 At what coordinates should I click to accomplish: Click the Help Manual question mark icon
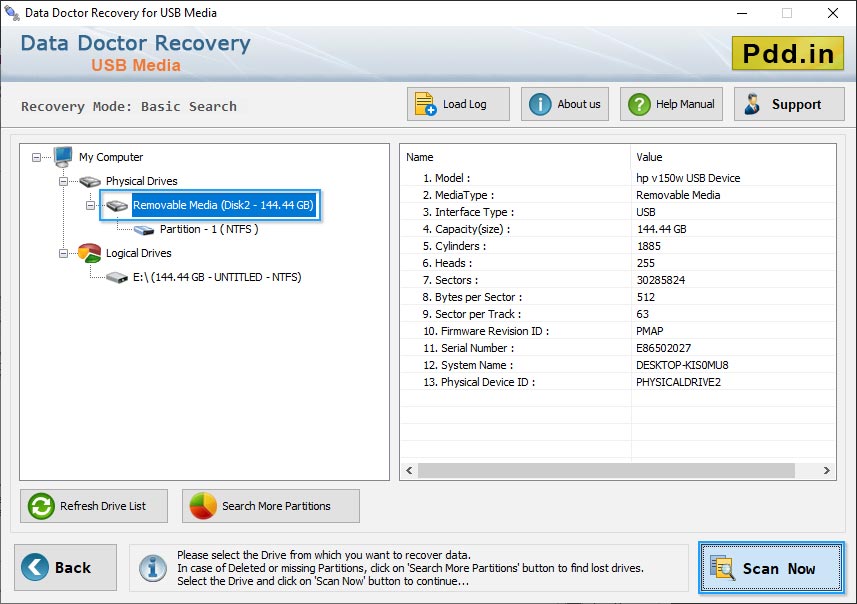(639, 104)
